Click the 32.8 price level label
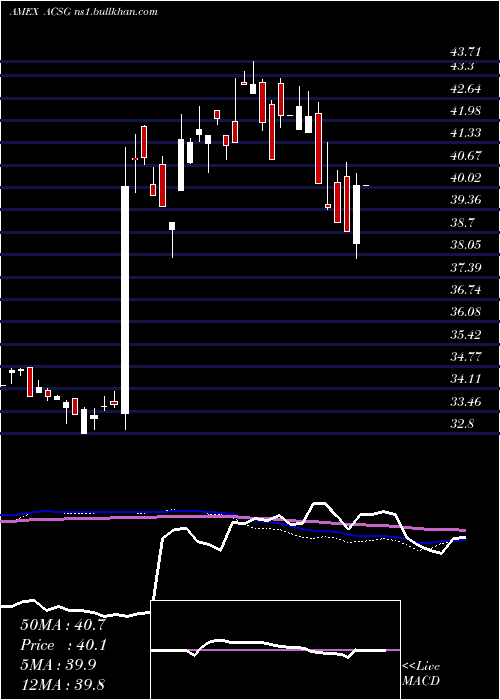 tap(462, 424)
